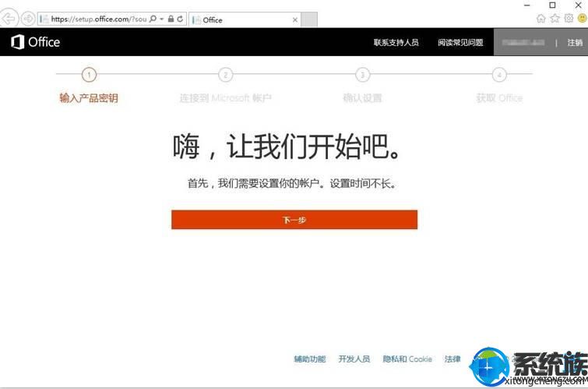Click the browser Back arrow button

coord(9,18)
